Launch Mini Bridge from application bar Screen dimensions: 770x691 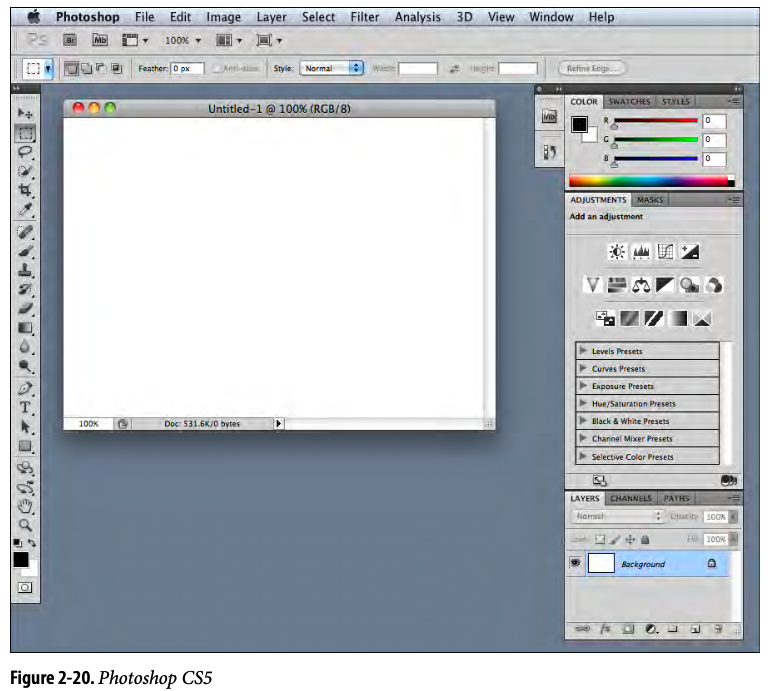[100, 40]
